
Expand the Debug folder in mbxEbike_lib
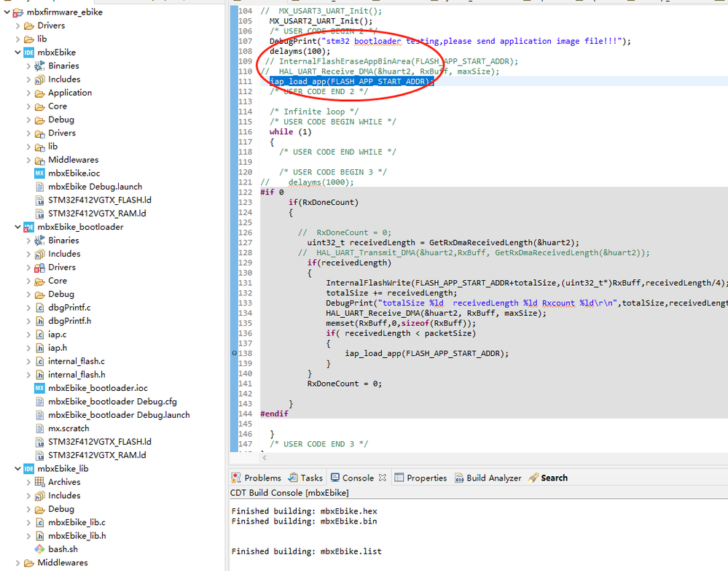28,509
